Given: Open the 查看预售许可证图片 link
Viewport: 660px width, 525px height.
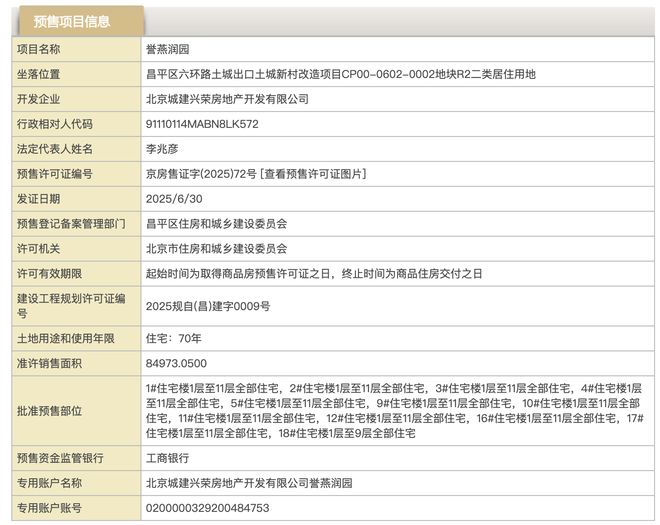Looking at the screenshot, I should [315, 174].
